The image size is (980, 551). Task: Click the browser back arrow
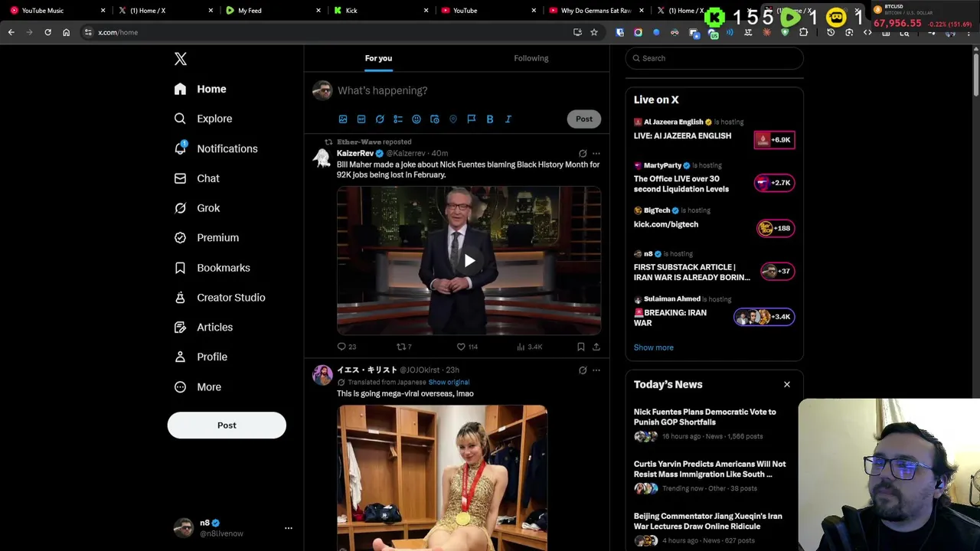pyautogui.click(x=11, y=32)
